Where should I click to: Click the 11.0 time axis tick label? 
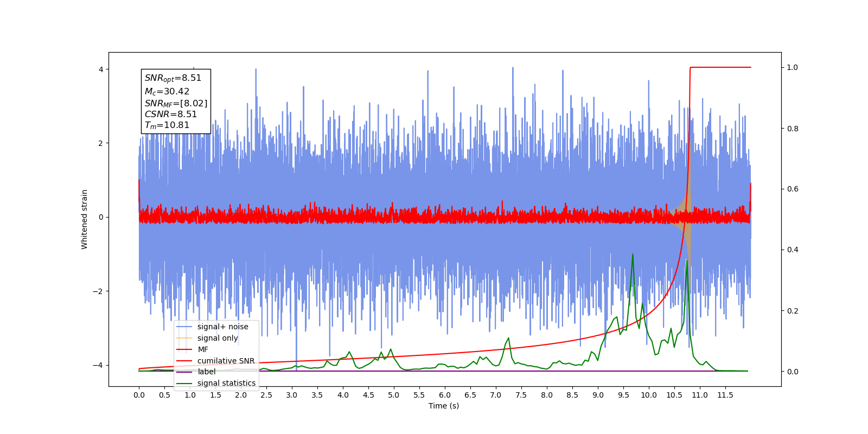700,395
